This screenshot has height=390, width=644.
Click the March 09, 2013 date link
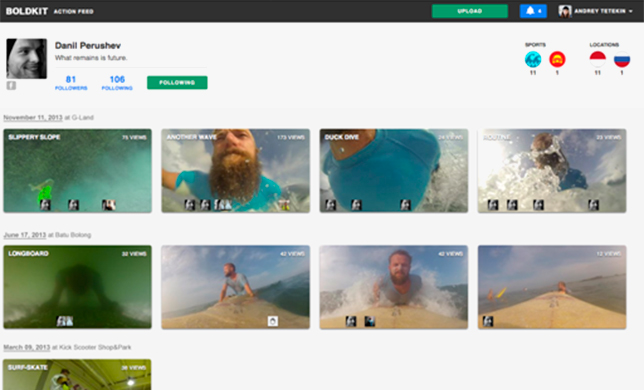pyautogui.click(x=27, y=347)
